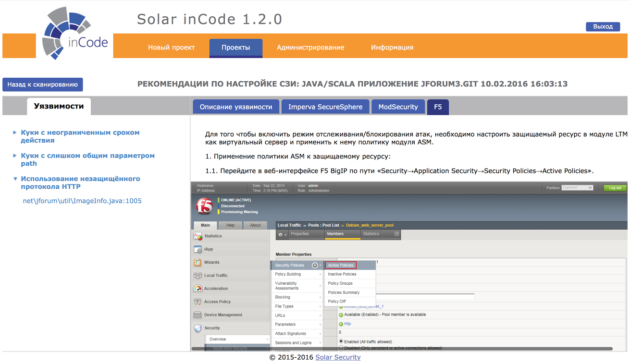This screenshot has width=630, height=364.
Task: Select the Enabled (All traffic allowed) radio button
Action: click(x=341, y=341)
